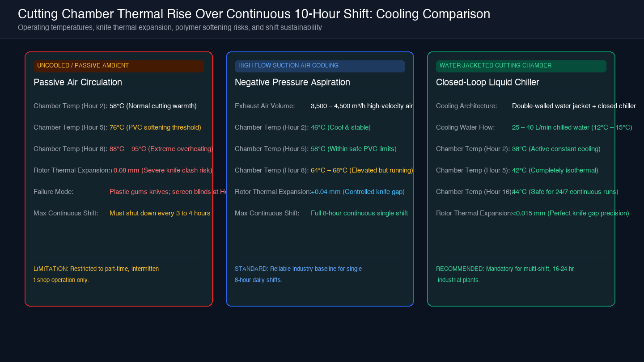Click "38°C (Active constant cooling)"
Screen dimensions: 644x362
[556, 149]
